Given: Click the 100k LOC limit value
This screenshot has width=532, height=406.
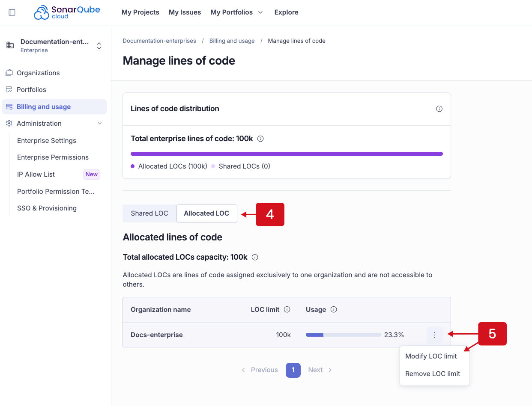Looking at the screenshot, I should 283,335.
